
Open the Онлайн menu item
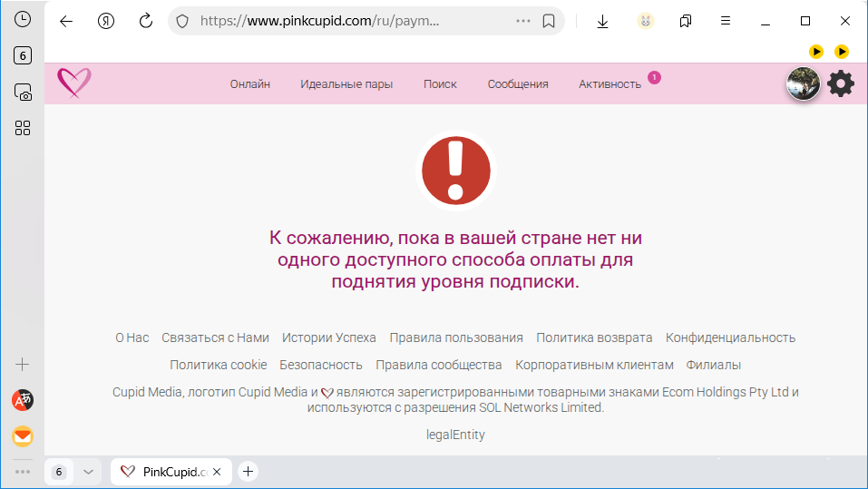point(250,84)
